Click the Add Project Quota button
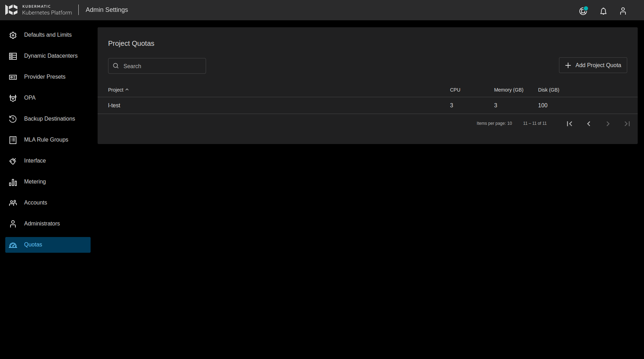The image size is (644, 359). [593, 65]
